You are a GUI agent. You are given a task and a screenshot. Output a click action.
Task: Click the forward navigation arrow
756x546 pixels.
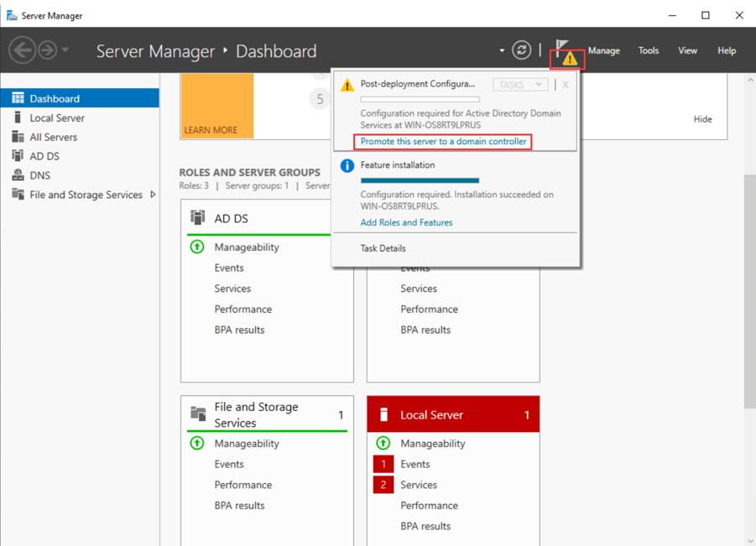tap(47, 50)
